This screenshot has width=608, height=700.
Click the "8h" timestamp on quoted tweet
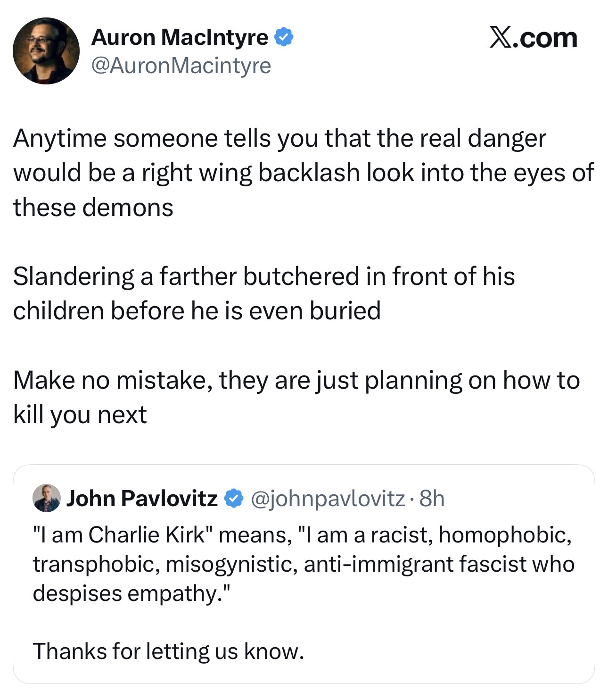432,498
